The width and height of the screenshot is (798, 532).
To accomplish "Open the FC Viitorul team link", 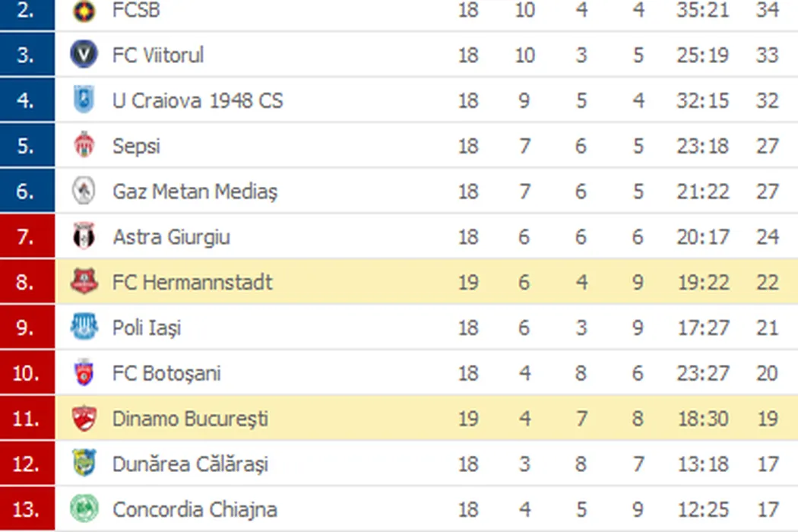I will pyautogui.click(x=158, y=55).
